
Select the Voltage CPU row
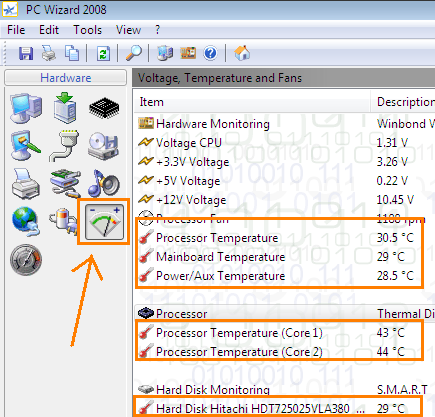point(285,143)
